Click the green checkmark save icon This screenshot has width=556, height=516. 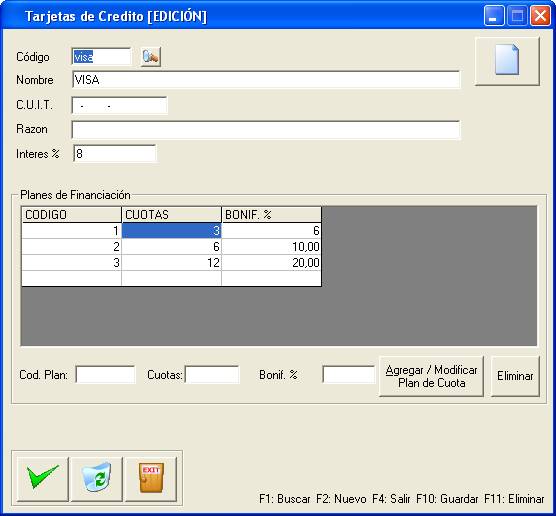(x=43, y=478)
